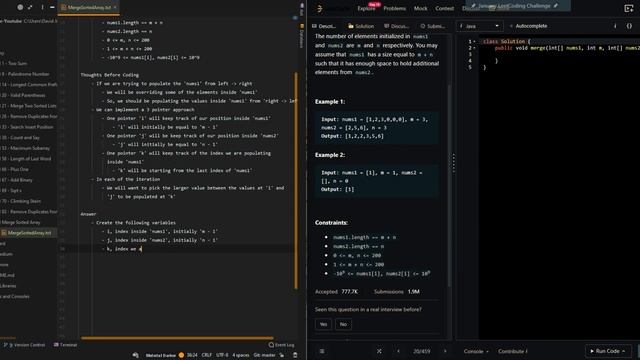
Task: Open the Java language dropdown
Action: click(x=479, y=26)
